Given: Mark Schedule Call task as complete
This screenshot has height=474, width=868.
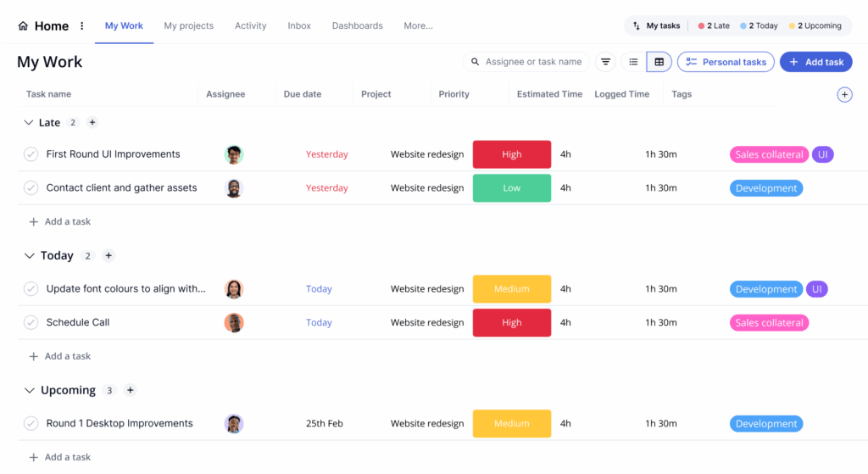Looking at the screenshot, I should (x=31, y=322).
